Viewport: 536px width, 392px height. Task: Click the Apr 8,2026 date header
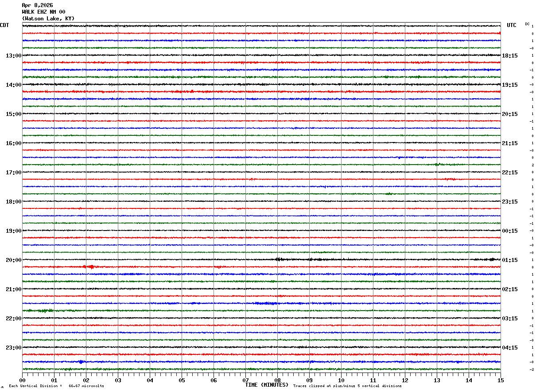(x=37, y=5)
